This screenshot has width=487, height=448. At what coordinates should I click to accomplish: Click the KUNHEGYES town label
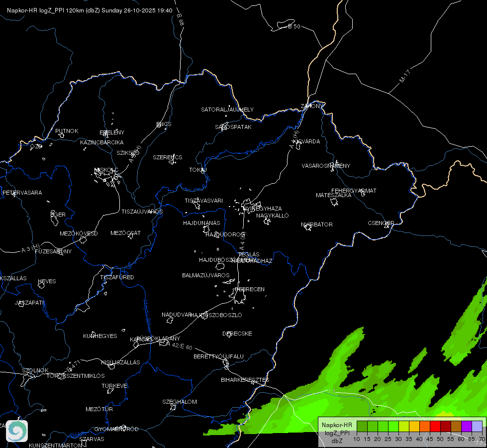pos(100,336)
